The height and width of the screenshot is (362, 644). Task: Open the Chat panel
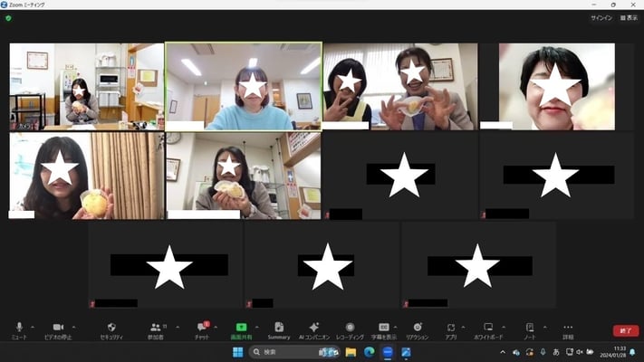click(x=203, y=328)
